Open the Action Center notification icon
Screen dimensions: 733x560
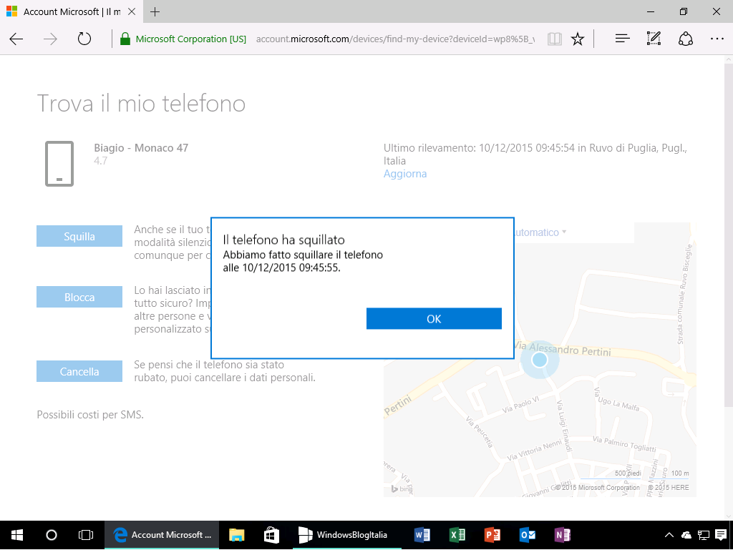(x=721, y=535)
